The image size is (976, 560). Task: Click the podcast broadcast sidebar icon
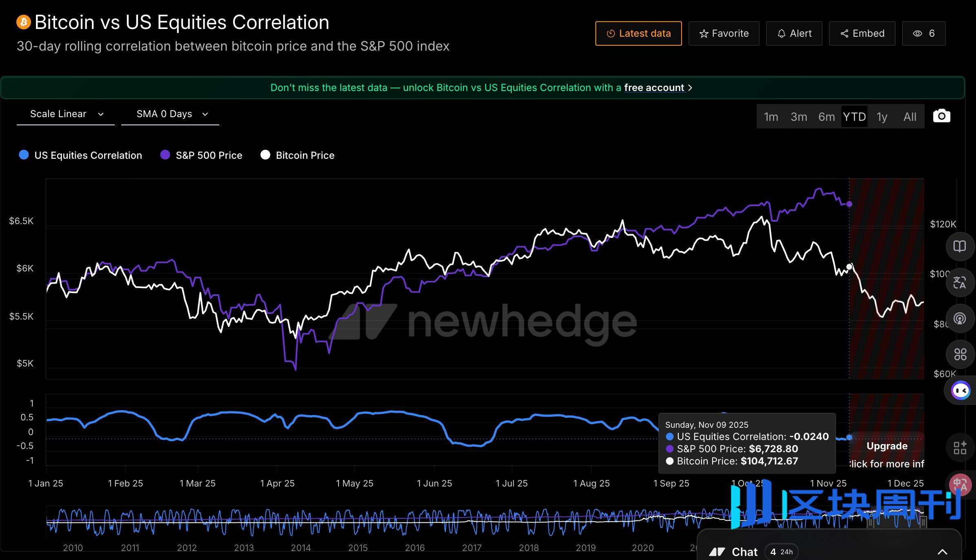(x=959, y=318)
